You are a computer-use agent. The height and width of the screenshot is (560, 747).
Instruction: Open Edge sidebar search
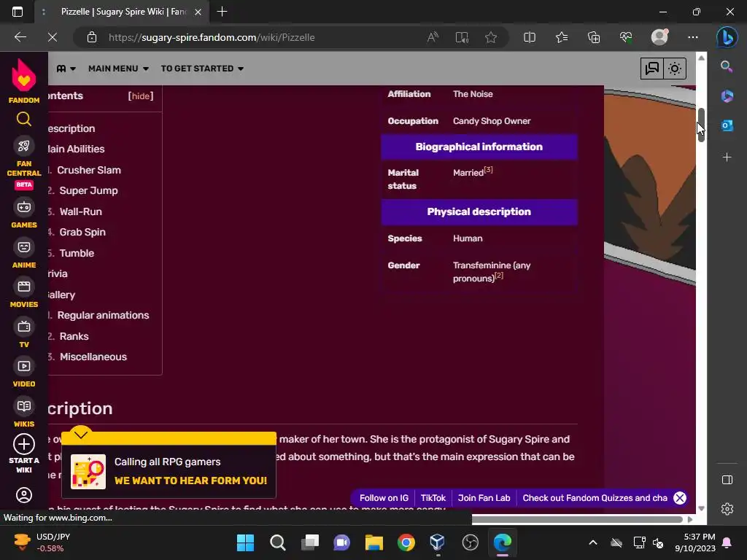pyautogui.click(x=727, y=66)
